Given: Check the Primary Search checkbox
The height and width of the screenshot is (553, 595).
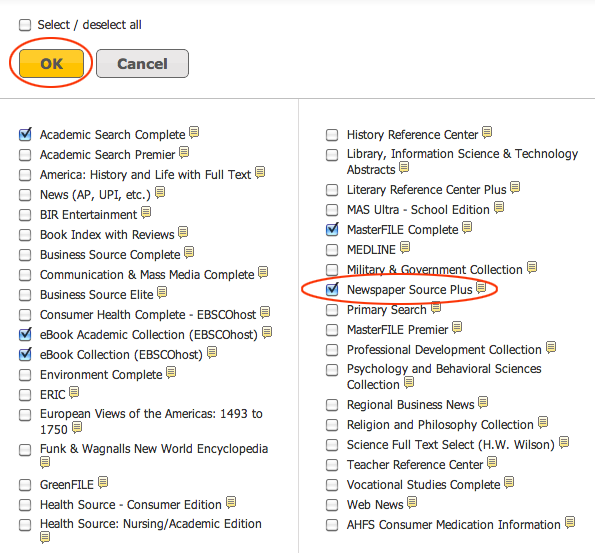Looking at the screenshot, I should click(x=332, y=310).
